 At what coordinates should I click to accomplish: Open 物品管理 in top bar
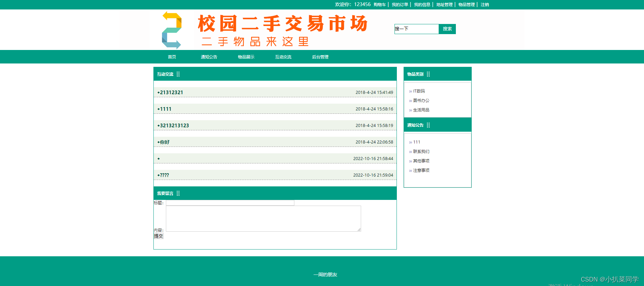click(467, 5)
